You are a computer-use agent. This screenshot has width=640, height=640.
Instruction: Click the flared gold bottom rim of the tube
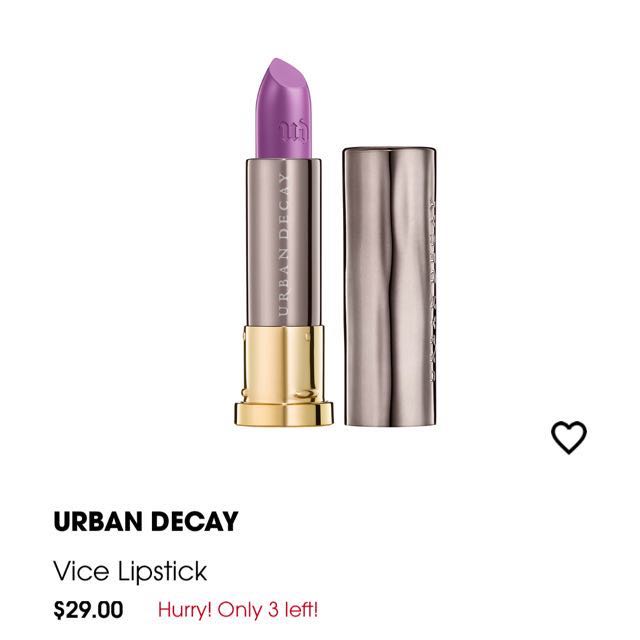coord(284,413)
